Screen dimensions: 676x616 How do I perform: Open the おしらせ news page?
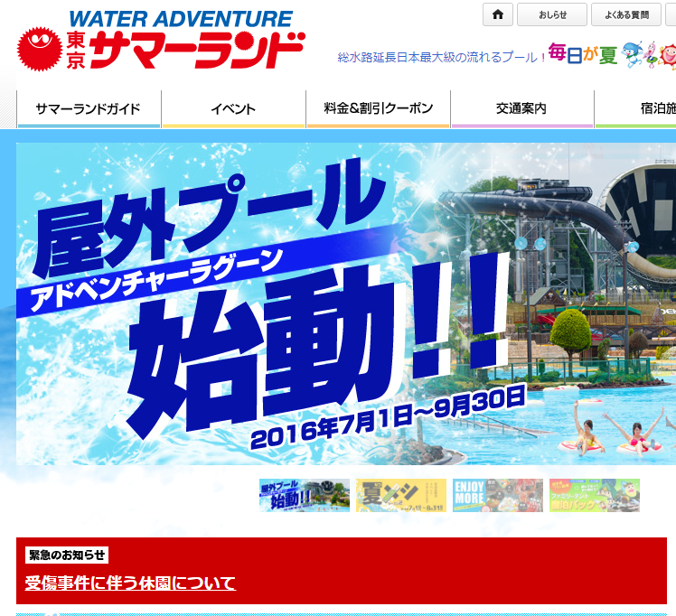coord(552,14)
